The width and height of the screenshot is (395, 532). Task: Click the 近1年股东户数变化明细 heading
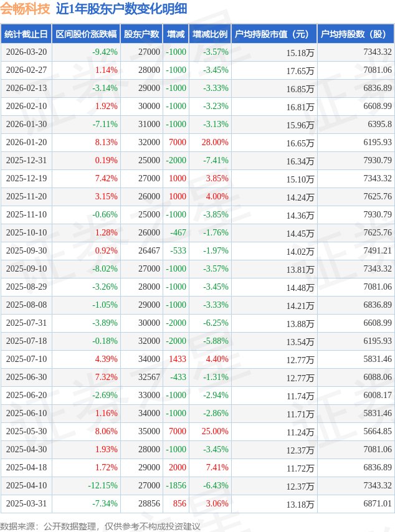click(x=121, y=9)
